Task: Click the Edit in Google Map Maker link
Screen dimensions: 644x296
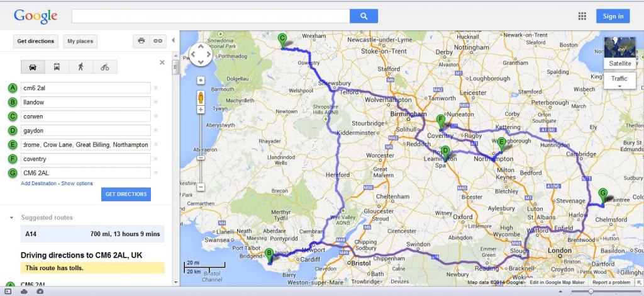Action: [557, 282]
